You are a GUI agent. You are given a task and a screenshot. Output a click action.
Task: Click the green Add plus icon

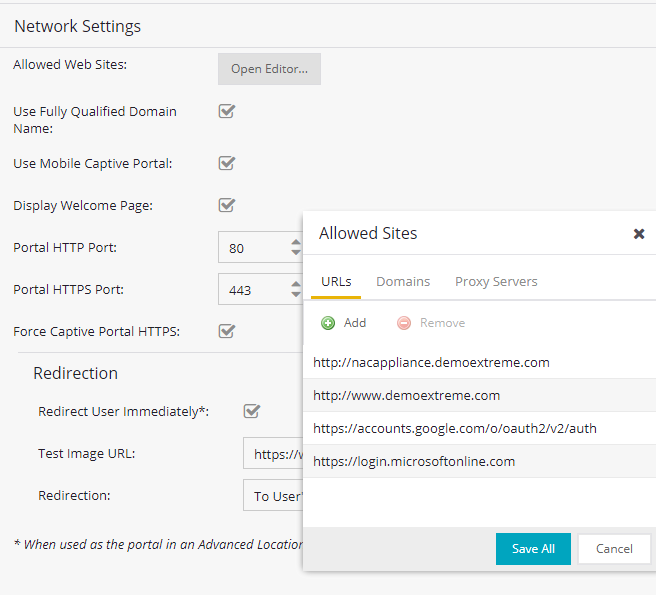(328, 323)
